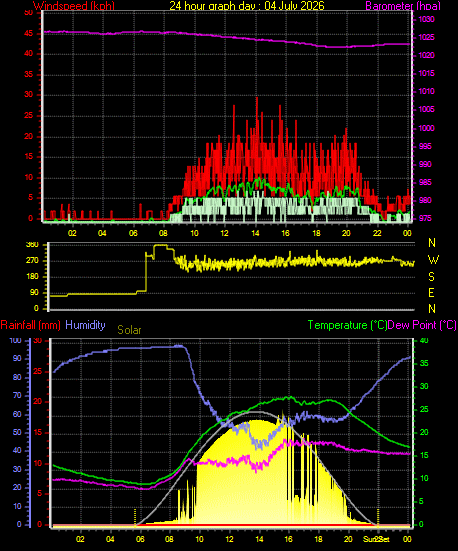Click the 70 humidity axis value
This screenshot has width=458, height=551.
(17, 396)
